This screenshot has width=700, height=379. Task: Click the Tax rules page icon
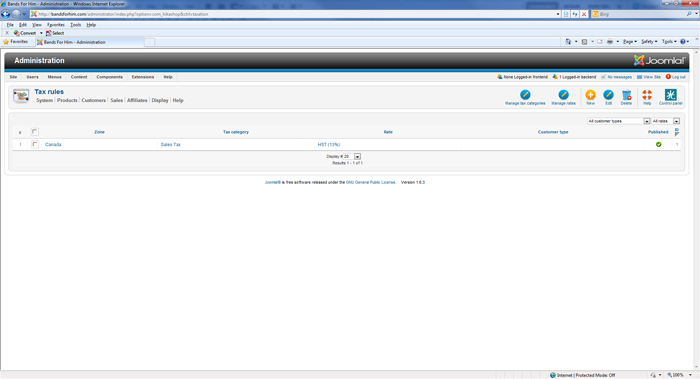[21, 96]
